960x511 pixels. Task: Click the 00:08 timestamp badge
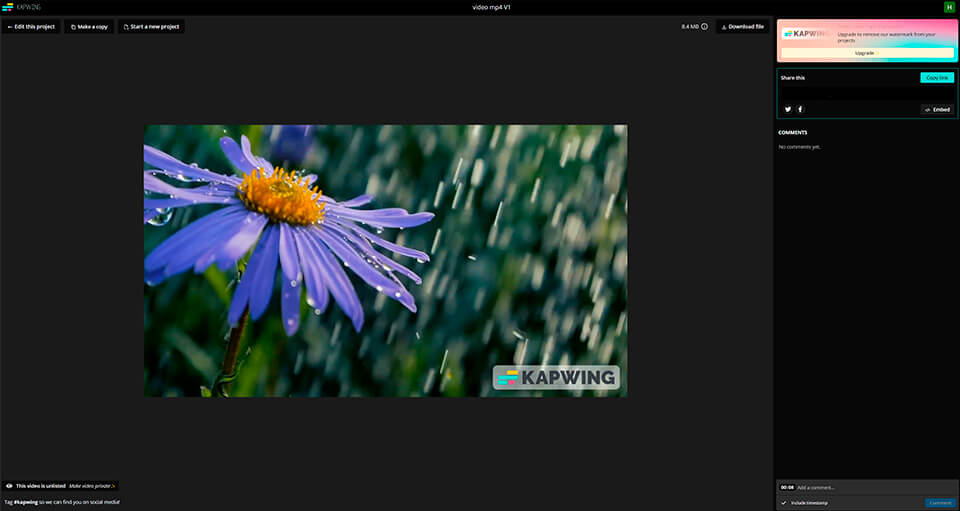tap(787, 487)
